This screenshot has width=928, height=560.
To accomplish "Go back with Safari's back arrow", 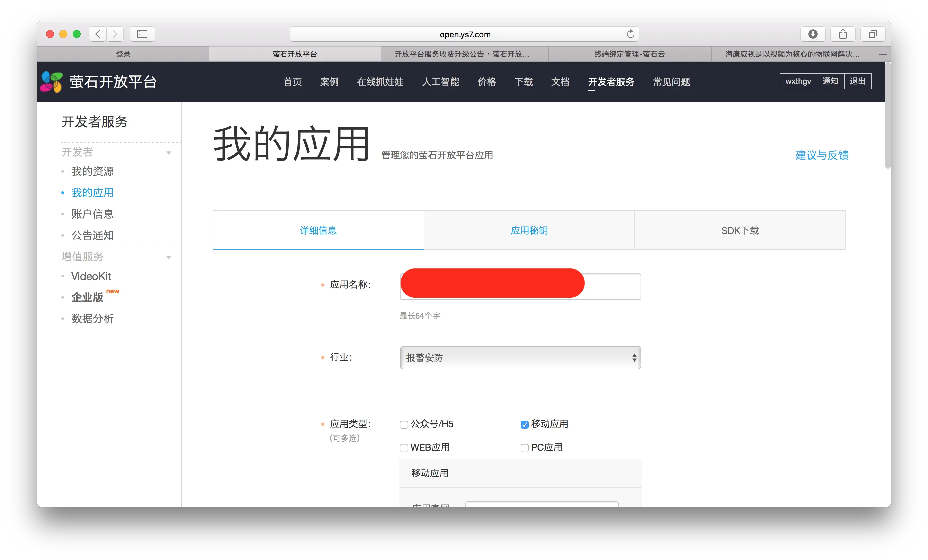I will tap(98, 34).
